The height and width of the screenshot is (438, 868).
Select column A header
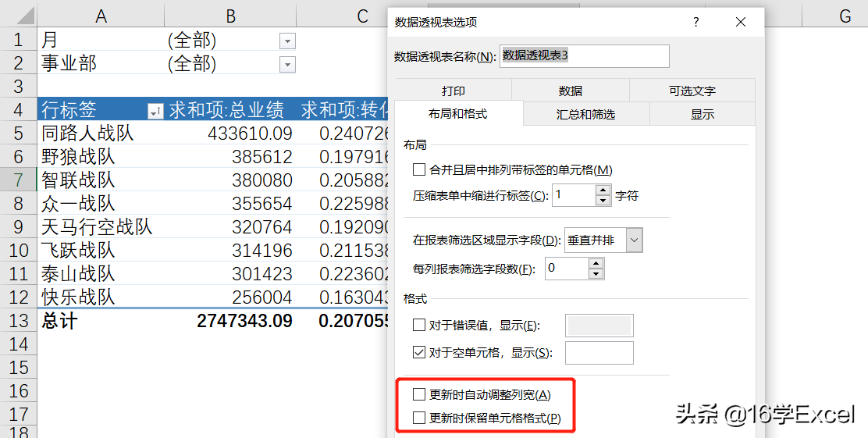pyautogui.click(x=101, y=16)
